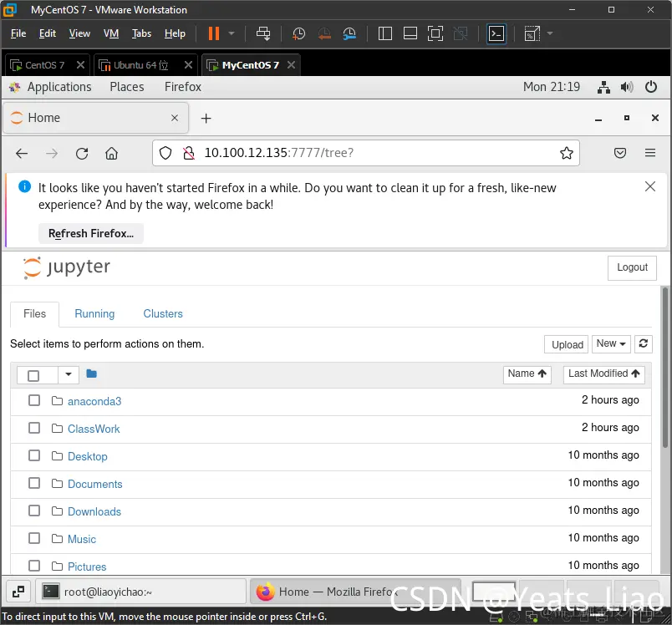Open the VMware View menu

click(x=79, y=33)
